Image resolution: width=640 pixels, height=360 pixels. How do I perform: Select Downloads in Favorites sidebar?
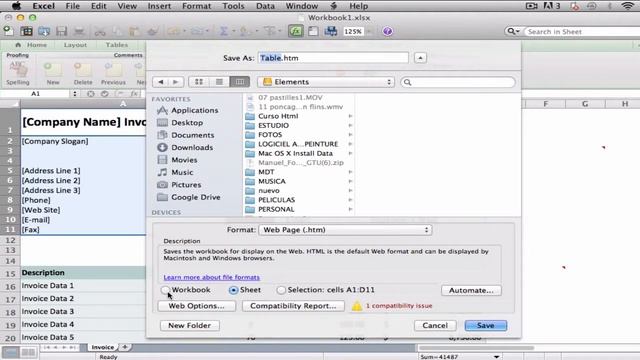click(x=192, y=147)
